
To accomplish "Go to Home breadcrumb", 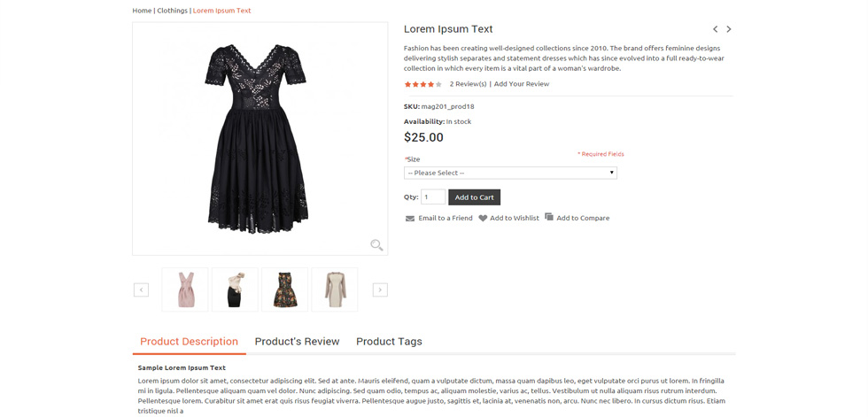I will (142, 11).
